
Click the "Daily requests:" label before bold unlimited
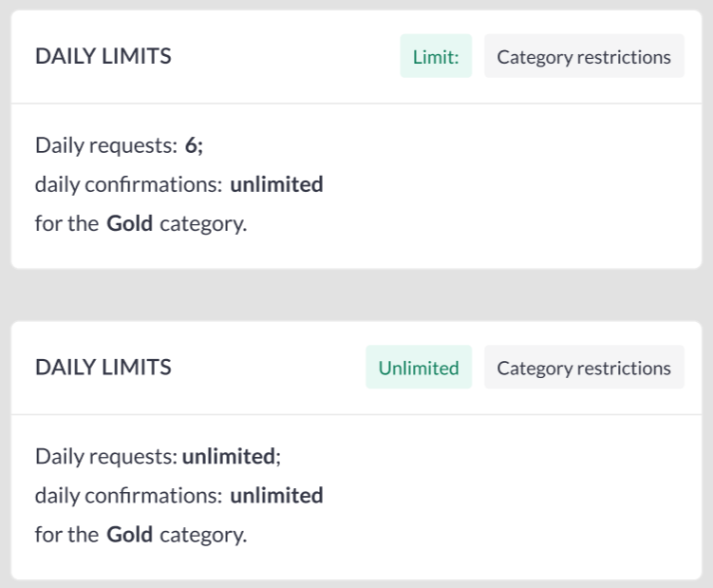106,457
